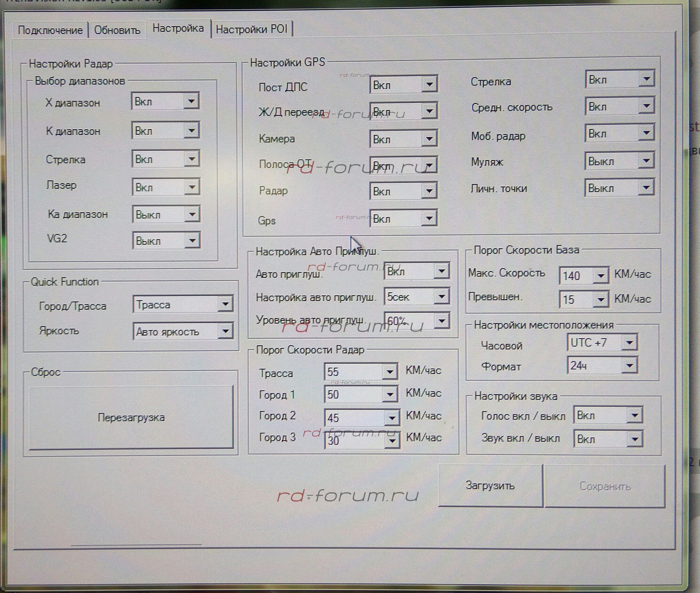Open Город/Трасса mode dropdown
This screenshot has height=593, width=700.
225,304
